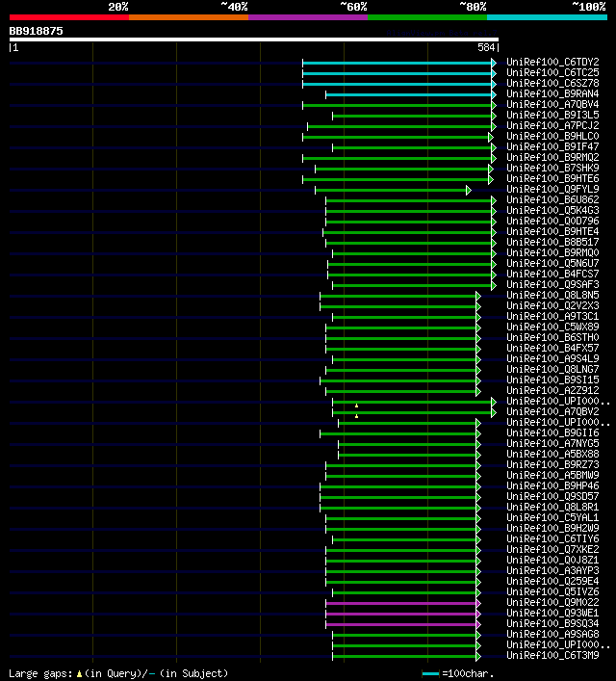Click the UniRef100_Q0D796 hit label

[x=552, y=221]
